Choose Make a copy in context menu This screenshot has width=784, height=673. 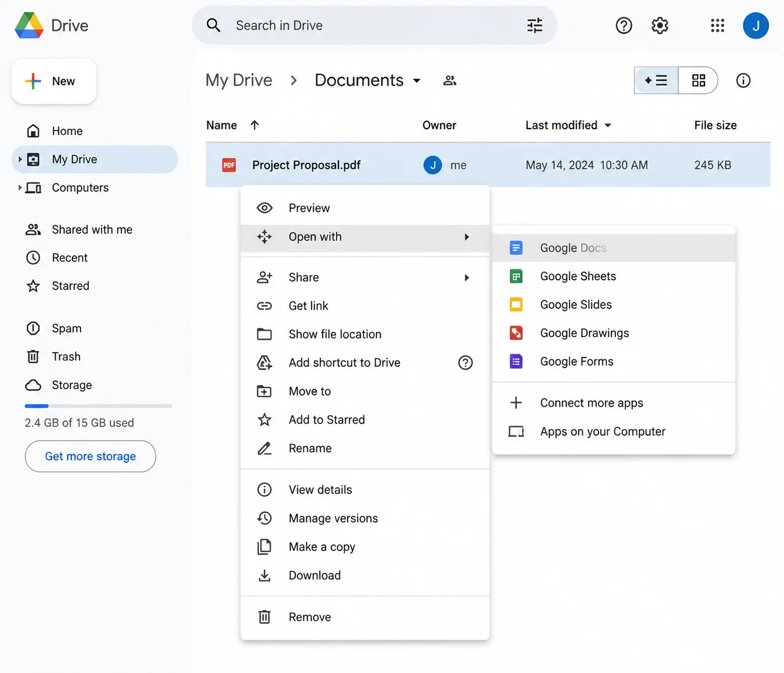point(365,547)
